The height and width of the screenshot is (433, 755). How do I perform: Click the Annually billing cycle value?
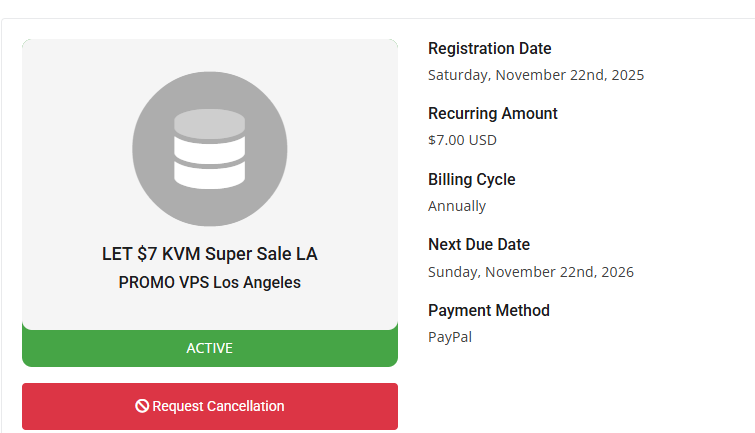tap(457, 206)
